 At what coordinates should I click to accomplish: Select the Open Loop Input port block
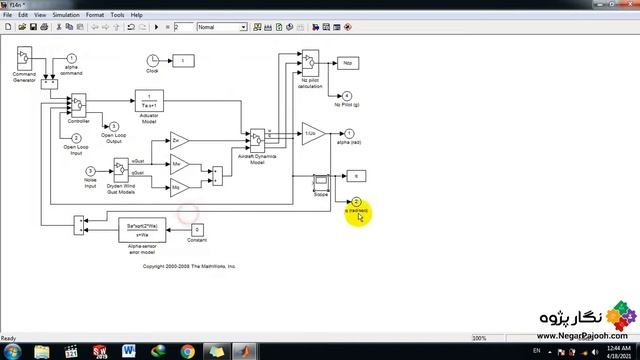(x=76, y=138)
